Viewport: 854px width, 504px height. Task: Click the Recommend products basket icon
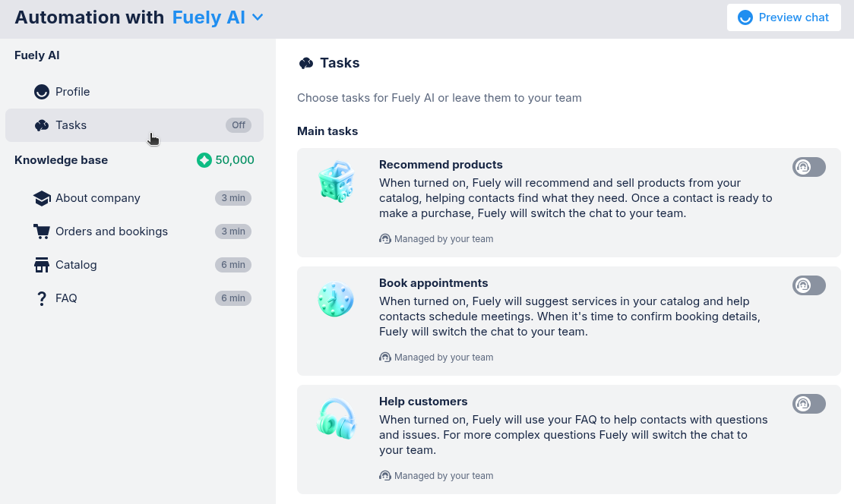(x=336, y=182)
